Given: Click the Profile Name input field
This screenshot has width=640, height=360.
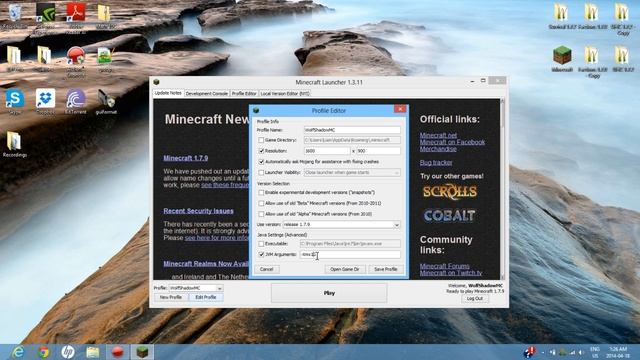Looking at the screenshot, I should (x=352, y=130).
